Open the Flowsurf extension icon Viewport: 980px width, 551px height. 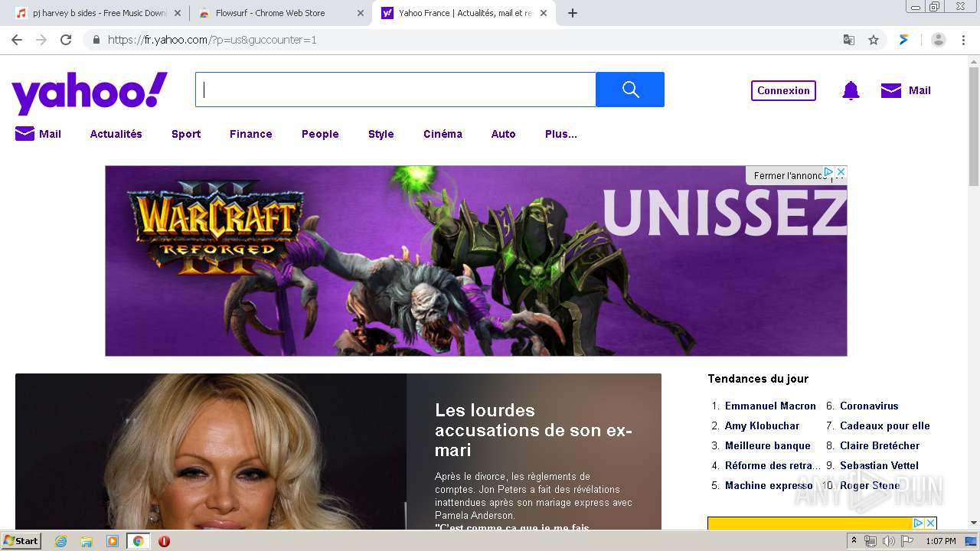point(904,40)
